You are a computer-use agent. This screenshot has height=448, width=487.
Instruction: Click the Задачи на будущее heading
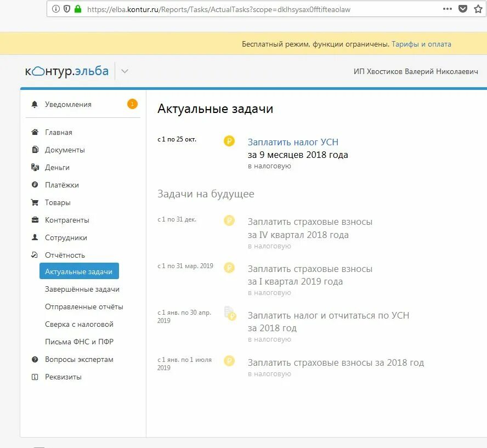point(206,194)
